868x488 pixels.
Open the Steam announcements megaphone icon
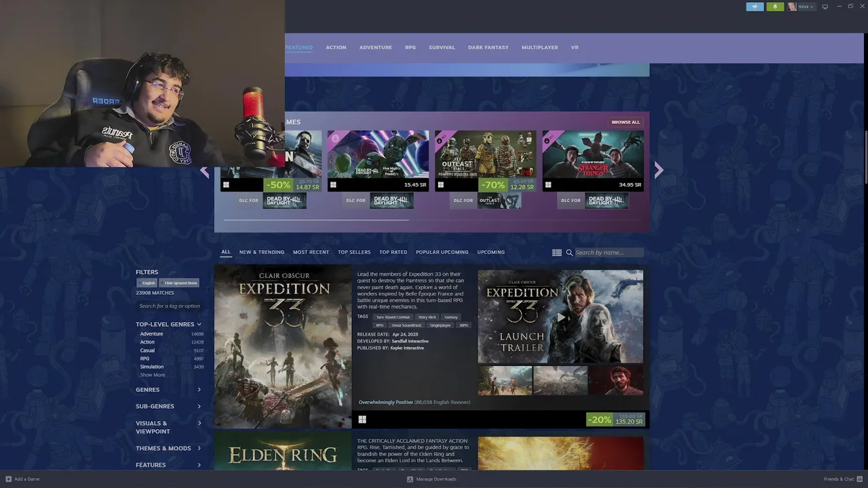coord(755,7)
